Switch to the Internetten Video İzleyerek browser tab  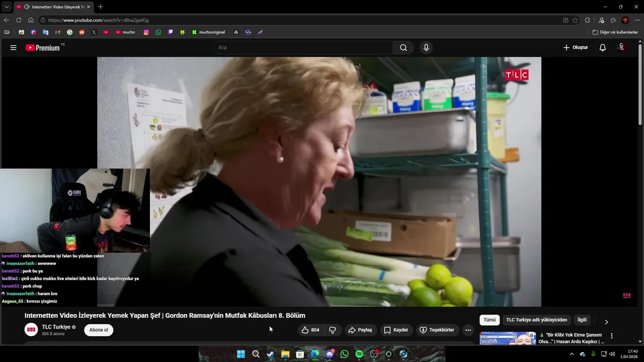[x=53, y=7]
